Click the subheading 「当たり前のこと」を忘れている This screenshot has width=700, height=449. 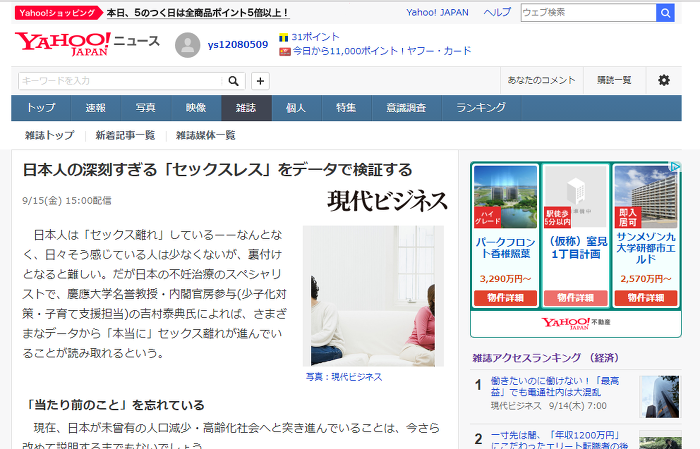[114, 405]
